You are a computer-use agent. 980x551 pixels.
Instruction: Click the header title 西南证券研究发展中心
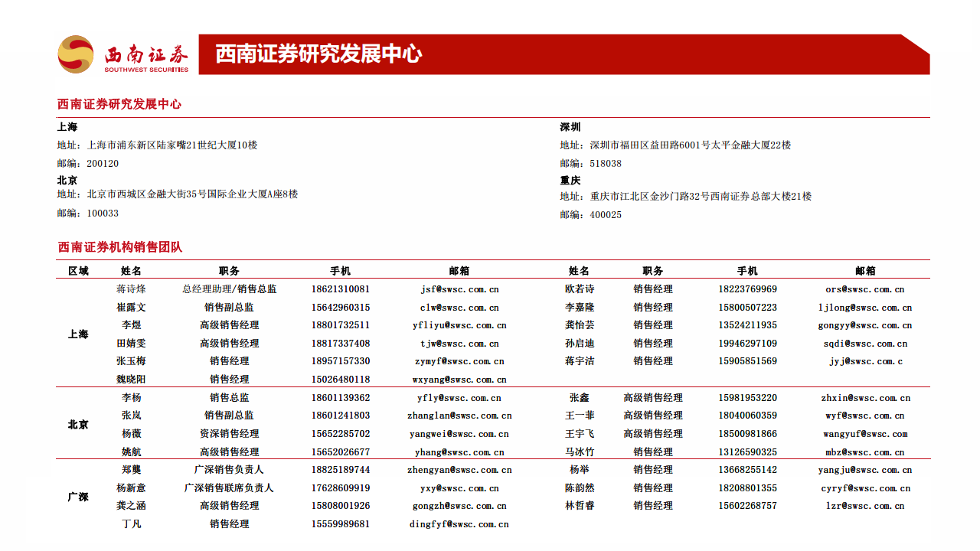coord(318,54)
